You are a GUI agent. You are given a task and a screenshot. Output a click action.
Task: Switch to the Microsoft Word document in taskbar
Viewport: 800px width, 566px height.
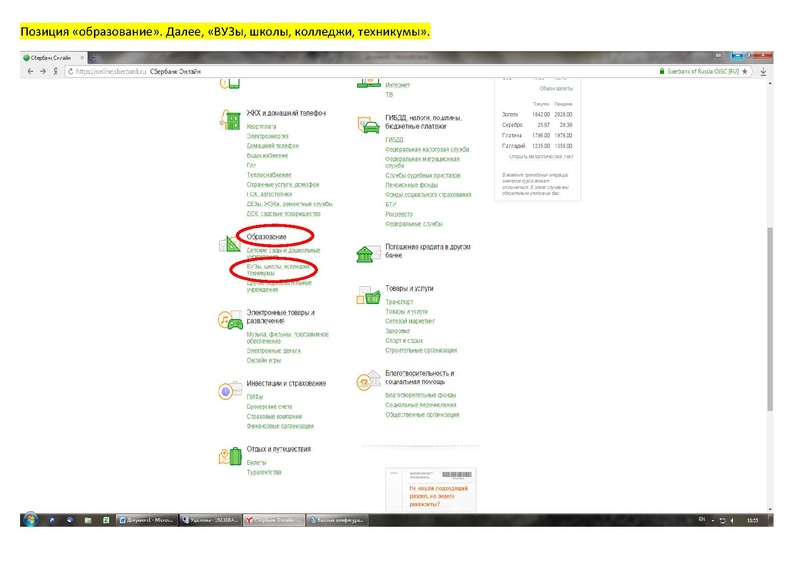pos(146,520)
